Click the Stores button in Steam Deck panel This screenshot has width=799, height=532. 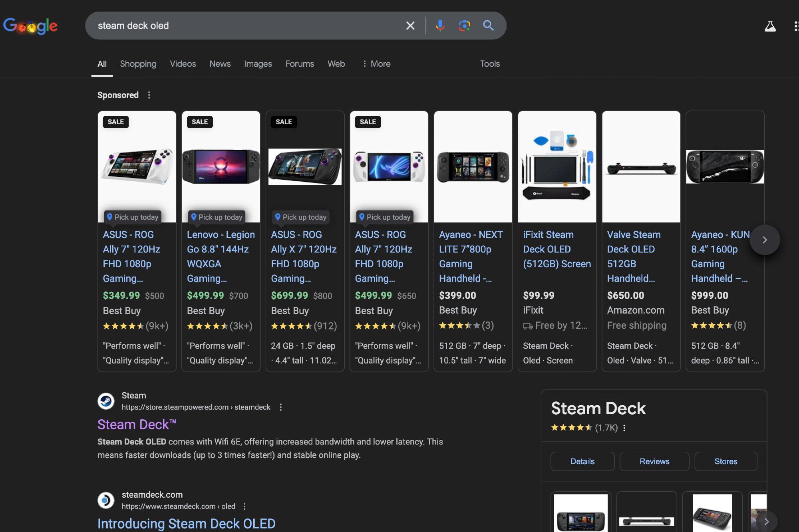coord(726,461)
